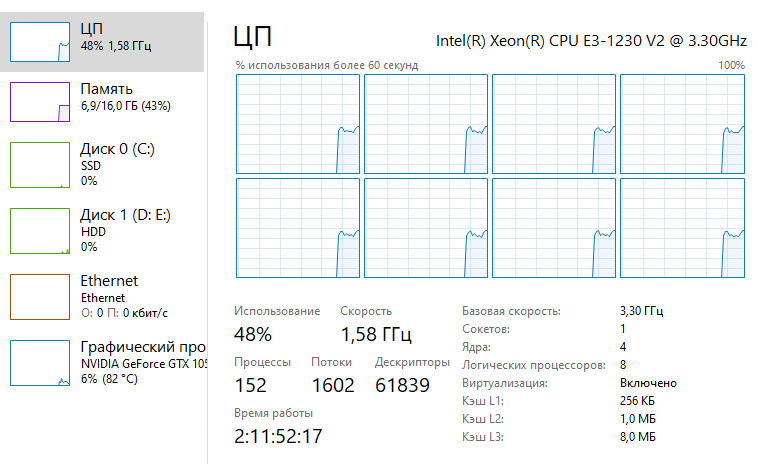Click the 1,58 ГГц Скорость value
This screenshot has height=471, width=758.
(376, 334)
